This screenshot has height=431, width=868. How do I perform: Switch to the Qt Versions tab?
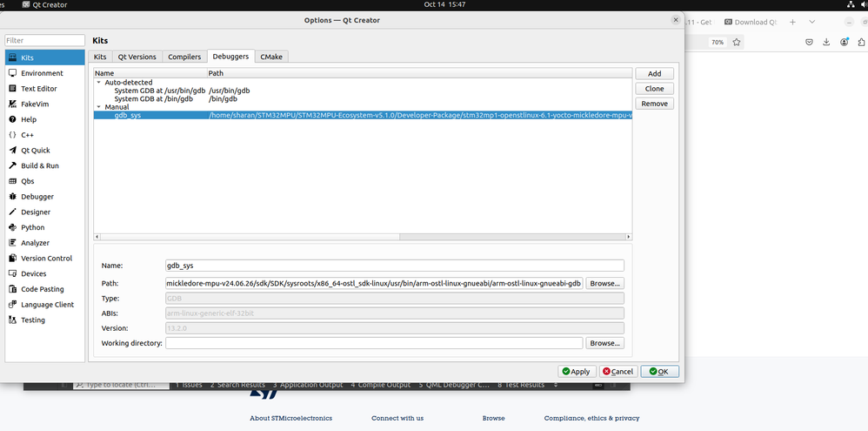pyautogui.click(x=137, y=57)
